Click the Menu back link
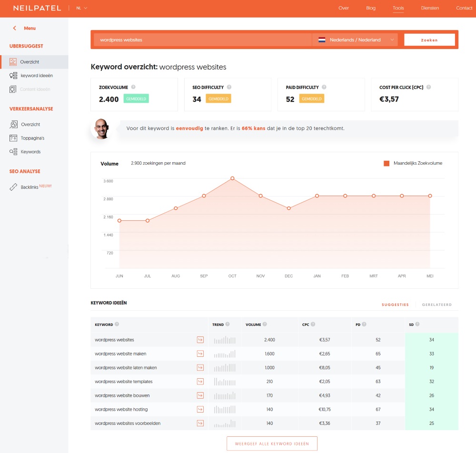The image size is (476, 453). pos(30,28)
